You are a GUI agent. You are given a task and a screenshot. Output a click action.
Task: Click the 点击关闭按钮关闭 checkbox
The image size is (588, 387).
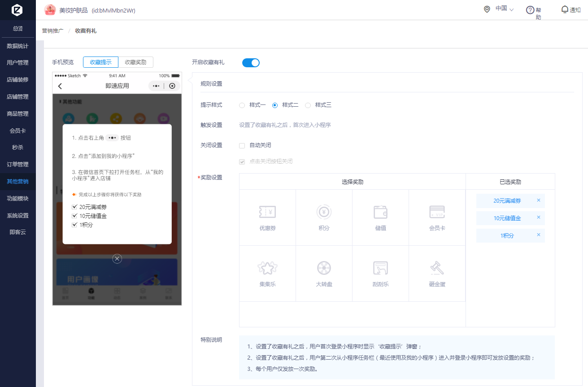242,161
